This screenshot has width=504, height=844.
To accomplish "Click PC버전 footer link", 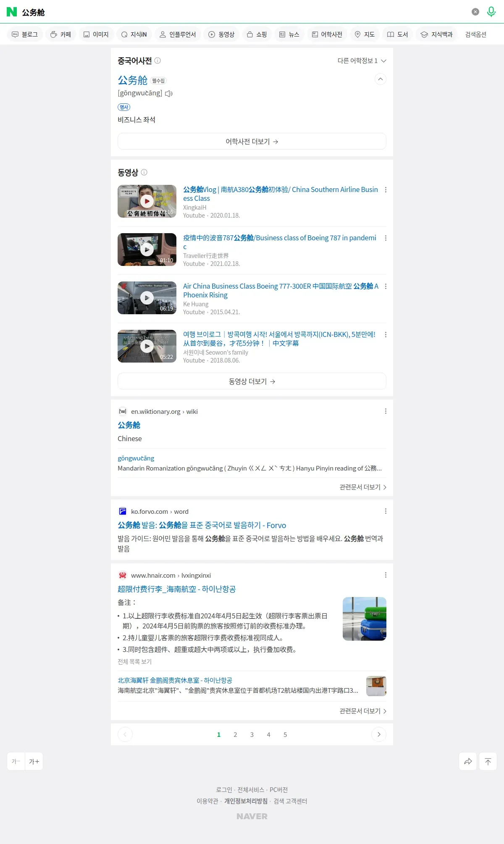I will pos(278,789).
